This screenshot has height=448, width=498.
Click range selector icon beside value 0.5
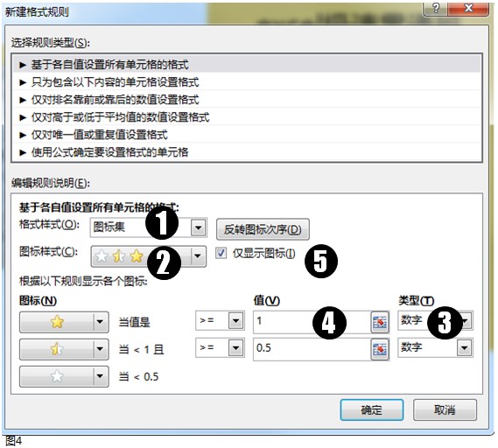pyautogui.click(x=380, y=350)
